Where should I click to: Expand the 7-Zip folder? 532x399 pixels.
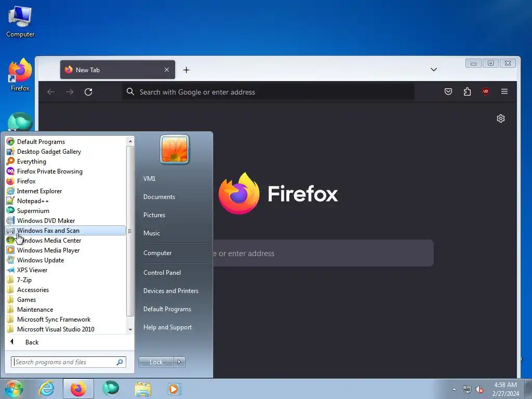coord(65,280)
